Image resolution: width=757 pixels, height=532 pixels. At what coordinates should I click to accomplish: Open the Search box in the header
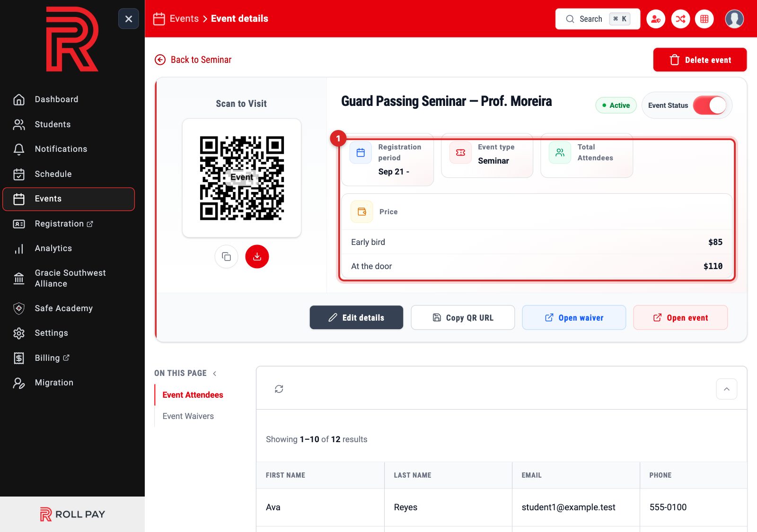(598, 19)
